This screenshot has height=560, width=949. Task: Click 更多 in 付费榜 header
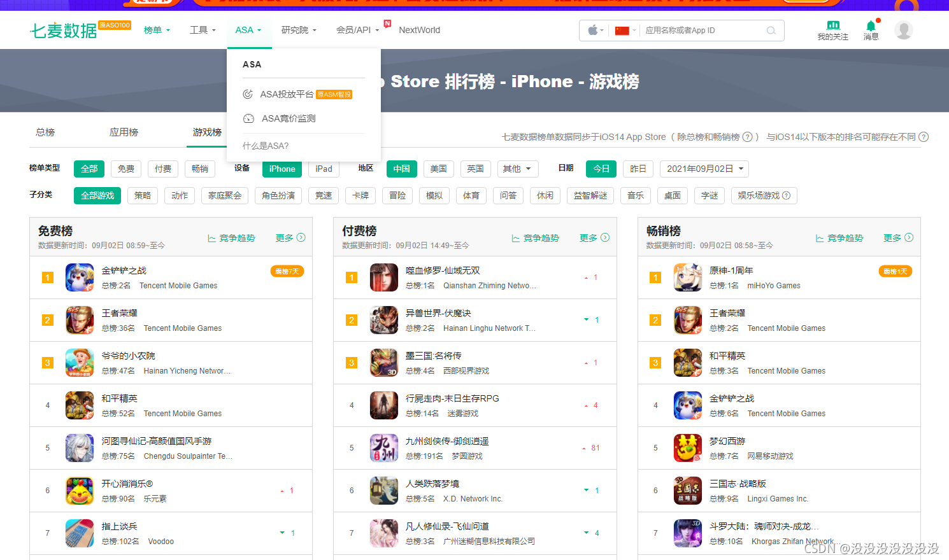tap(594, 238)
